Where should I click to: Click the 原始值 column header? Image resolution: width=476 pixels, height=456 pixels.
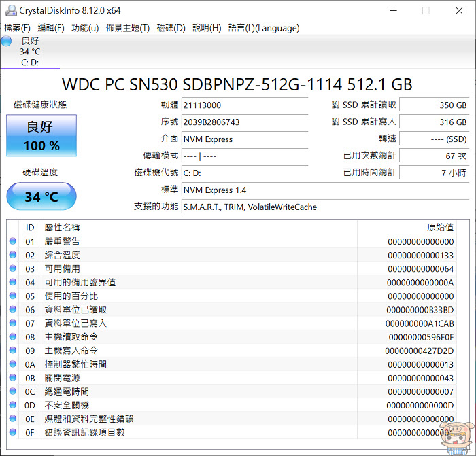440,227
